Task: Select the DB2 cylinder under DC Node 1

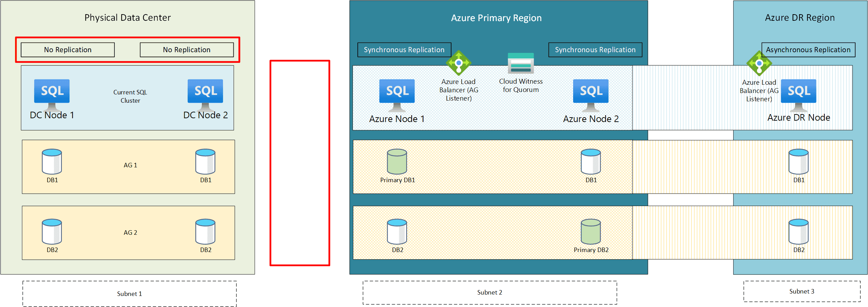Action: pyautogui.click(x=52, y=232)
